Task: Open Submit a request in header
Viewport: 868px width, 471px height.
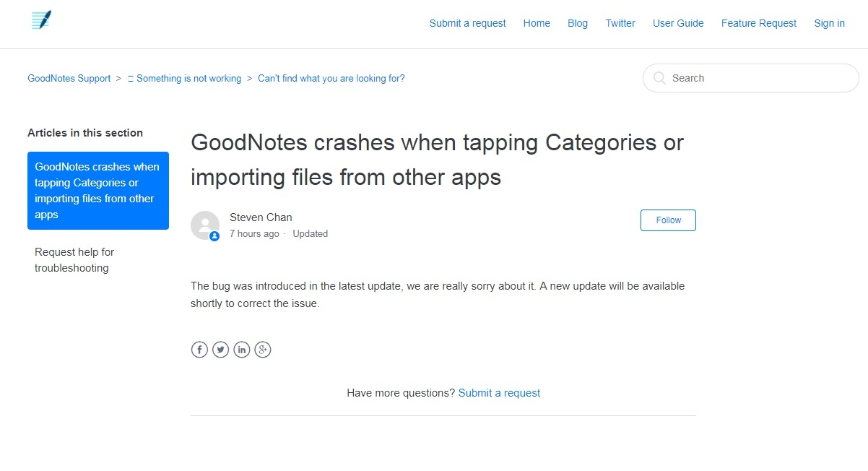Action: (467, 23)
